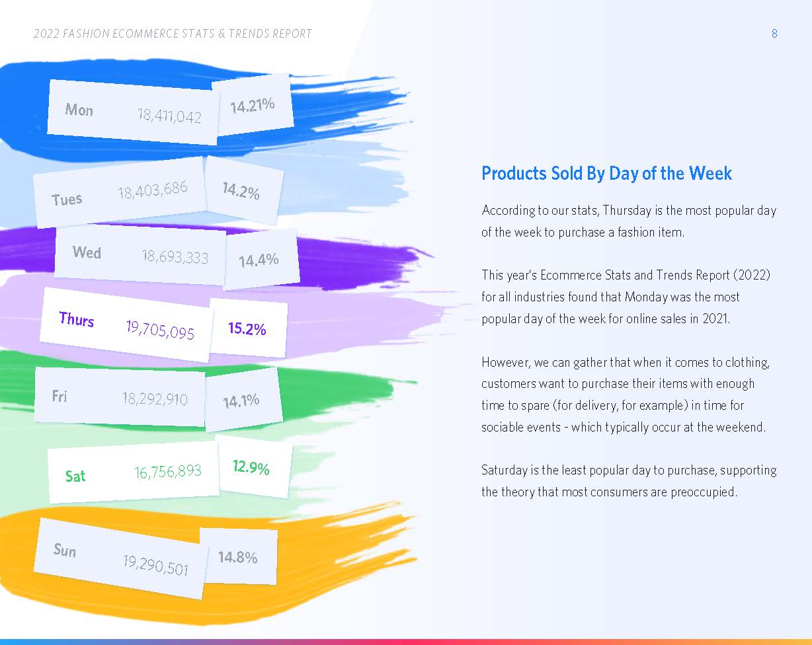Click Tuesday's 18,403,686 products figure

click(x=153, y=190)
